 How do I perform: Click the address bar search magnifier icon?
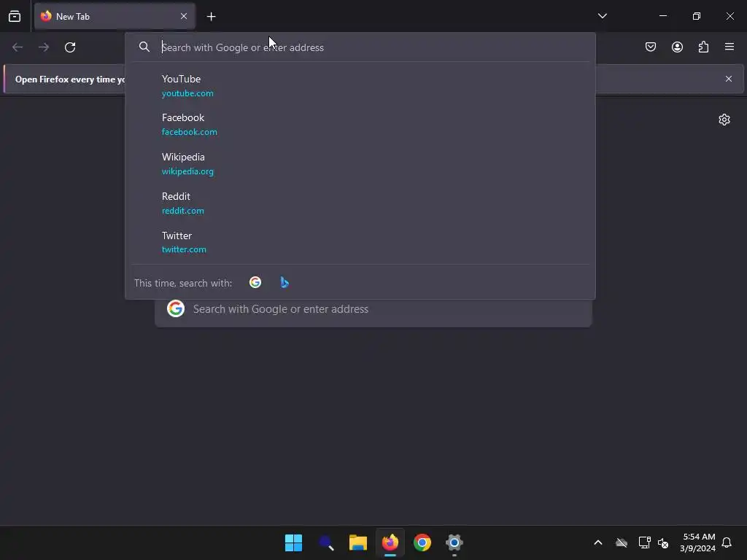144,47
